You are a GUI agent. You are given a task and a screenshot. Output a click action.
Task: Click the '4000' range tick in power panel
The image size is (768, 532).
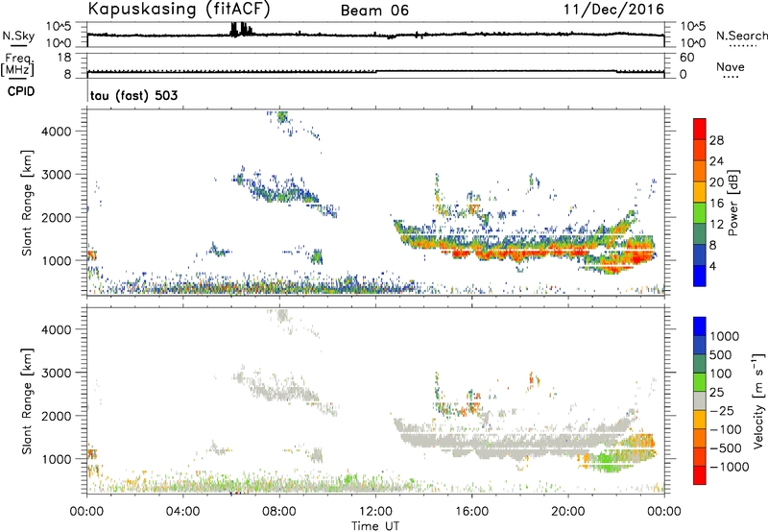57,132
